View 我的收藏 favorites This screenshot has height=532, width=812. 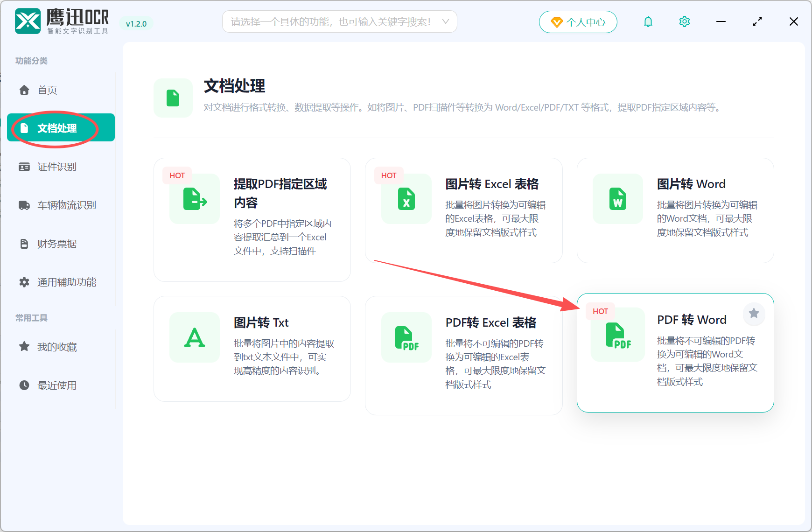pyautogui.click(x=57, y=346)
